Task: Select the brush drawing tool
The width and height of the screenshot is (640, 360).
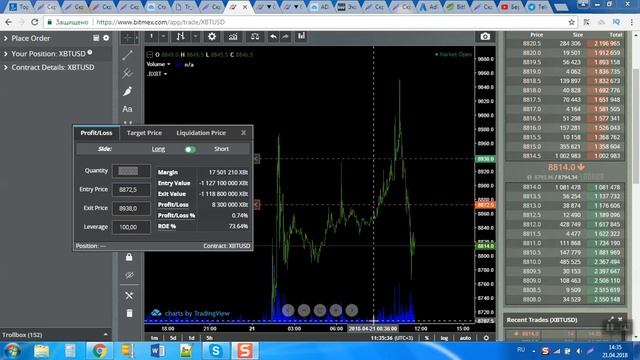Action: pos(127,91)
